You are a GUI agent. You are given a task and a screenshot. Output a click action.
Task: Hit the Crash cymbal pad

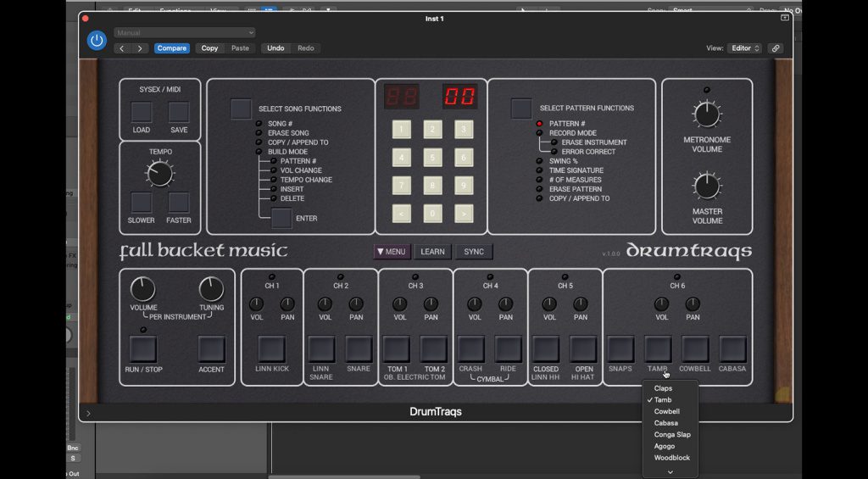(x=471, y=349)
